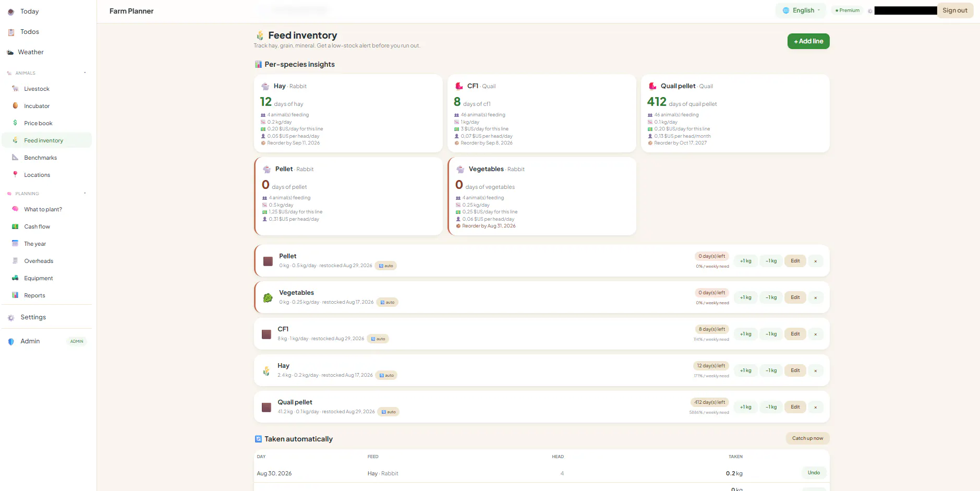Open the Admin menu item

(46, 341)
